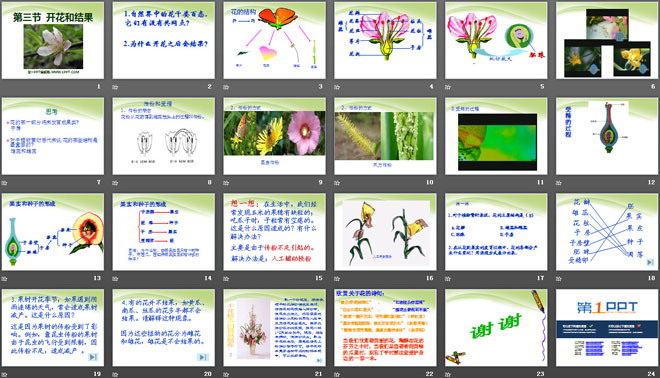660x378 pixels.
Task: Select slide 23 谢谢 thank-you slide
Action: [496, 327]
